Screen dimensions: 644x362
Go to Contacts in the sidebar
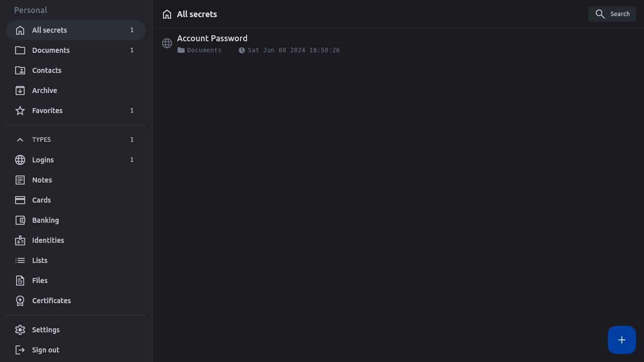click(47, 70)
